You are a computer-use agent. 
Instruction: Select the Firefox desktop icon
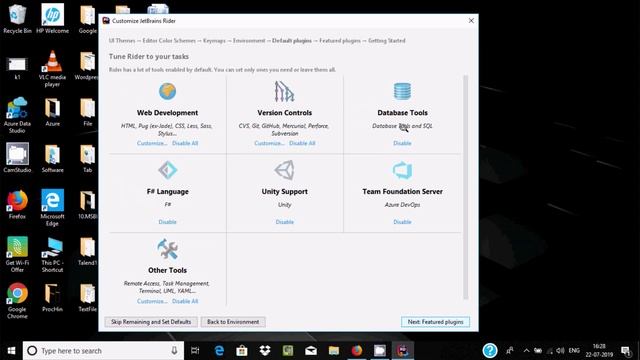tap(17, 204)
